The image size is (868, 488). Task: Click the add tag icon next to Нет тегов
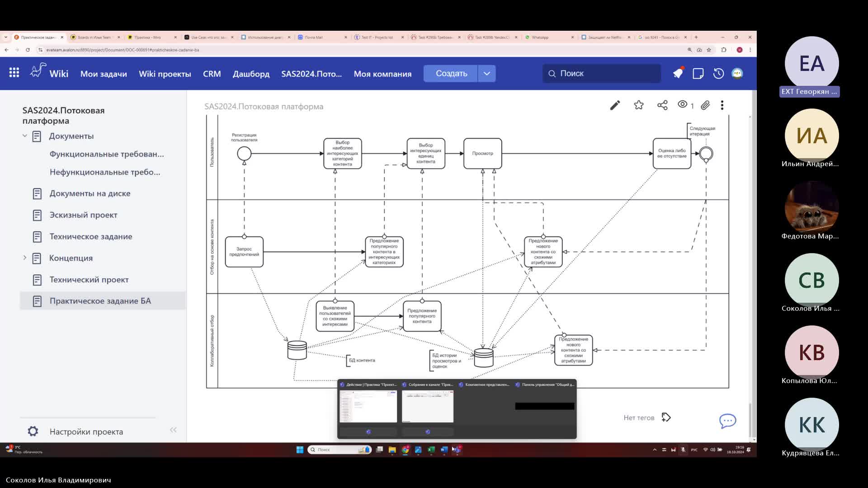[666, 417]
